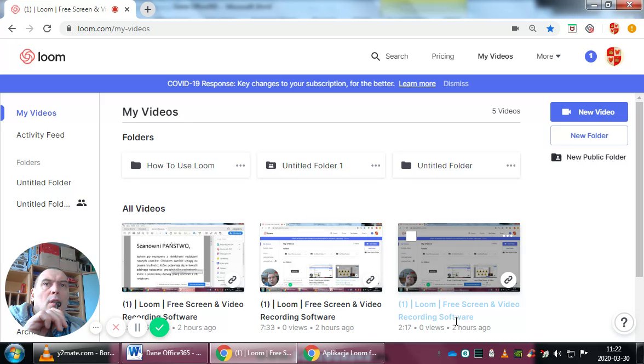Open recording options three-dot button
This screenshot has height=364, width=644.
click(x=96, y=327)
